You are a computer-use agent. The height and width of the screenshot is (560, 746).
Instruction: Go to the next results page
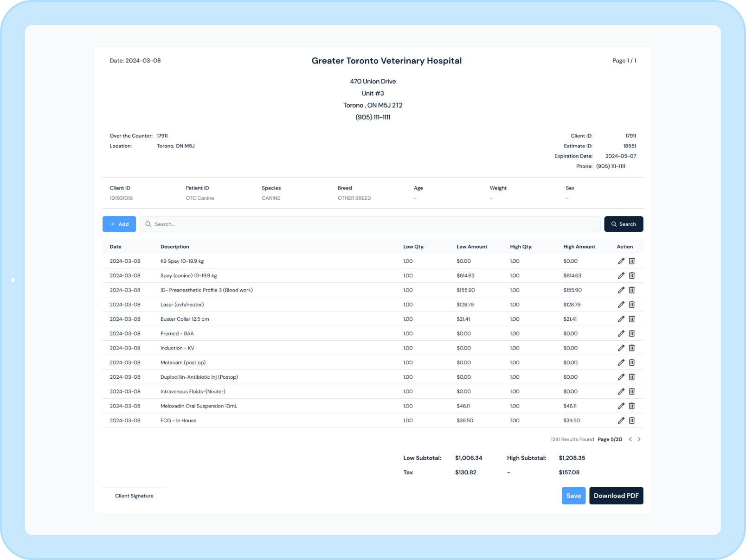tap(639, 439)
